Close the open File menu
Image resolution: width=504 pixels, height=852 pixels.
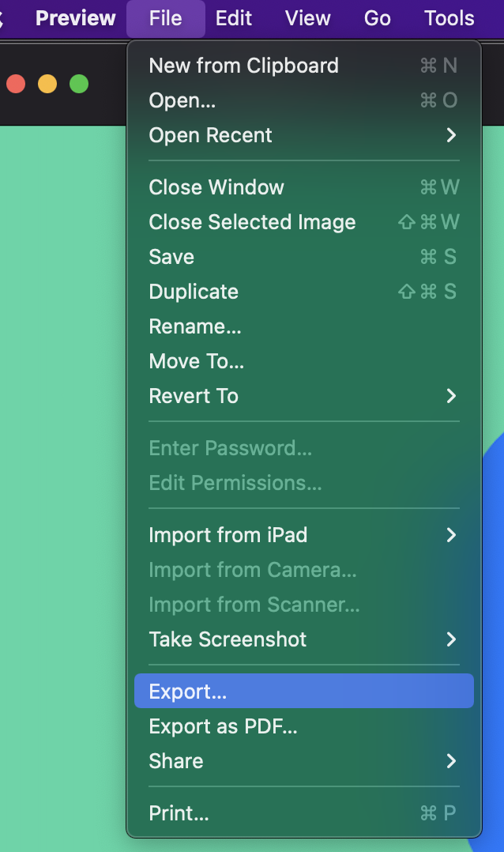(166, 18)
